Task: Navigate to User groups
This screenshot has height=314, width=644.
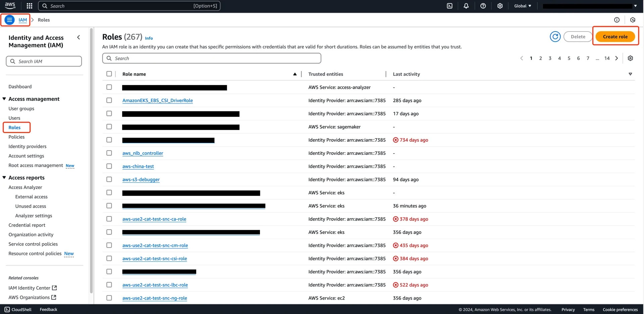Action: pos(21,109)
